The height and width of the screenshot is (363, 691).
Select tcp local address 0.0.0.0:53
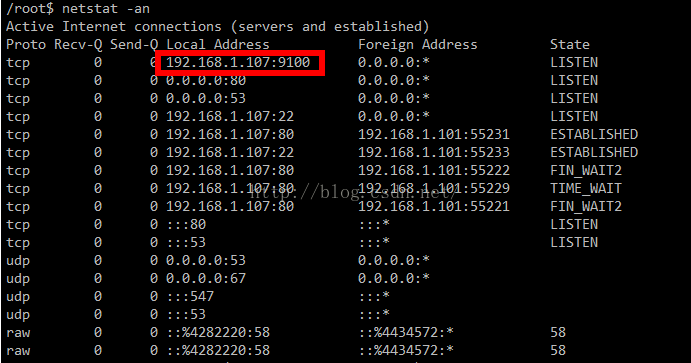[x=206, y=99]
